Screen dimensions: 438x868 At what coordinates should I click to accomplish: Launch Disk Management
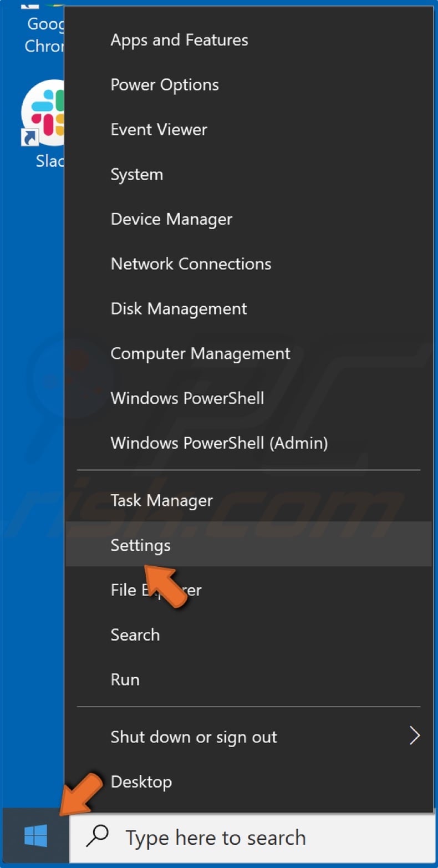[x=179, y=308]
